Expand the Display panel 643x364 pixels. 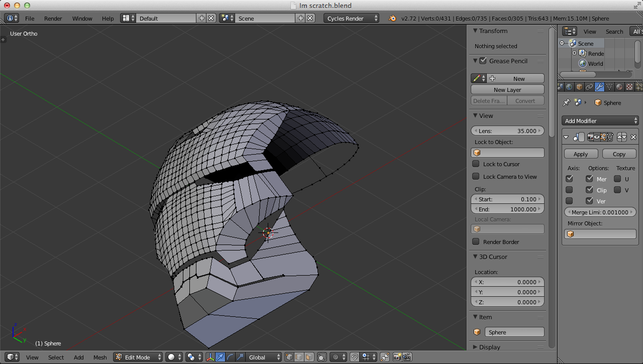tap(475, 347)
